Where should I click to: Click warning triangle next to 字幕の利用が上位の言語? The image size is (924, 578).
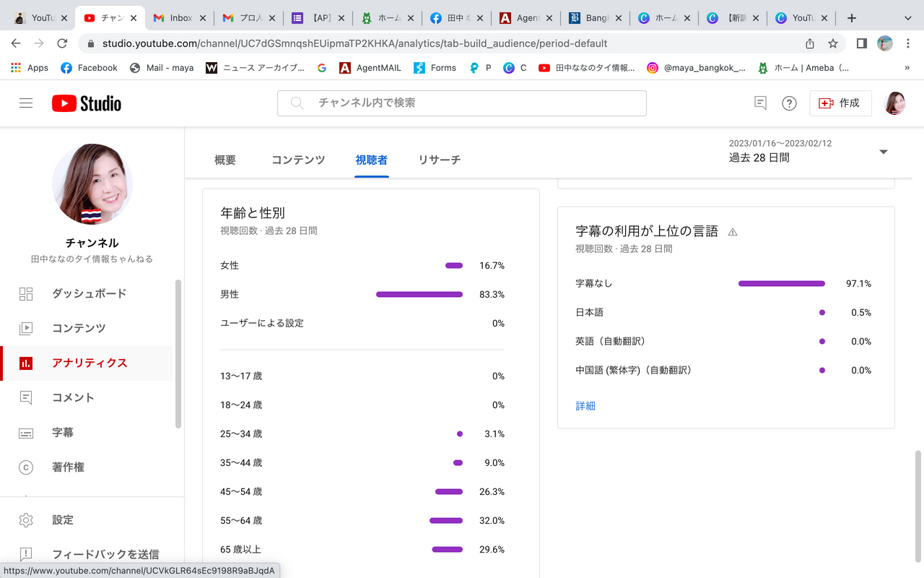(x=733, y=232)
